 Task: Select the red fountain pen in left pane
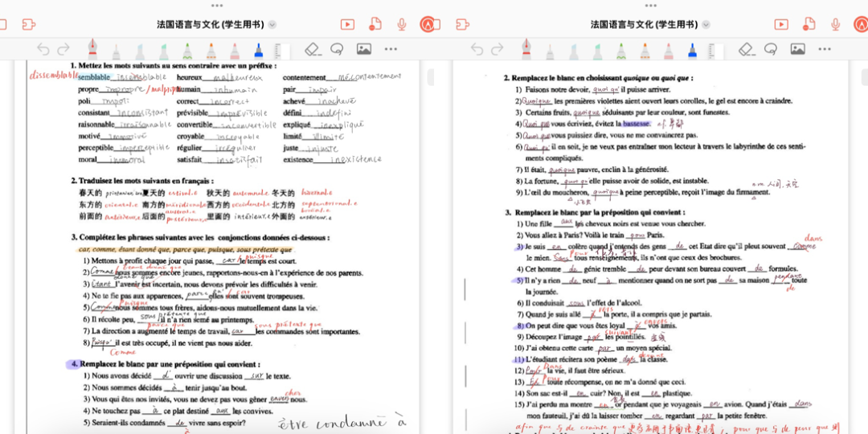click(x=92, y=47)
